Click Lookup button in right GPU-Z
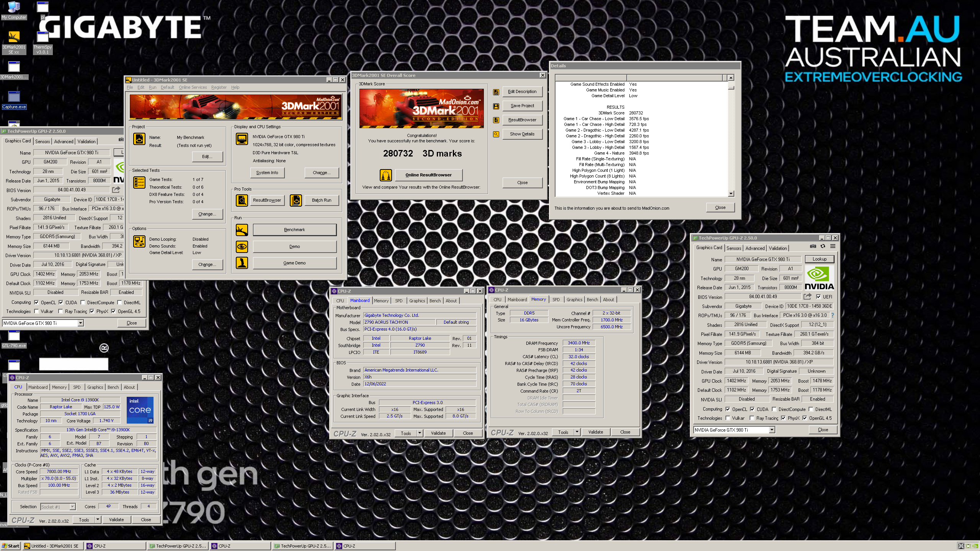The width and height of the screenshot is (980, 551). tap(819, 259)
